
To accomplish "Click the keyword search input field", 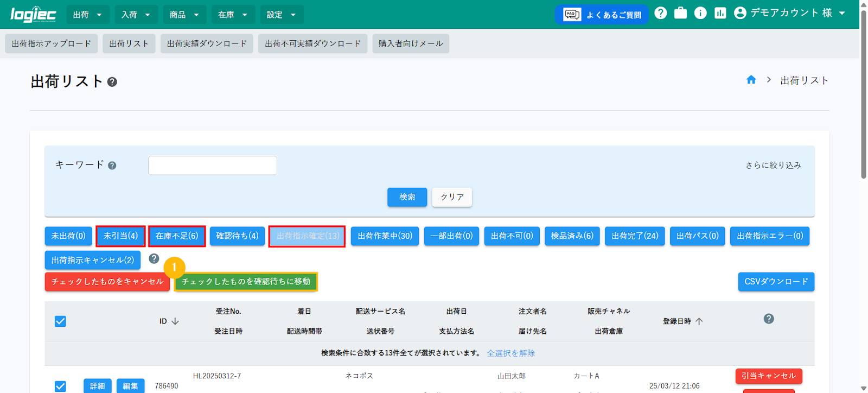I will (213, 166).
